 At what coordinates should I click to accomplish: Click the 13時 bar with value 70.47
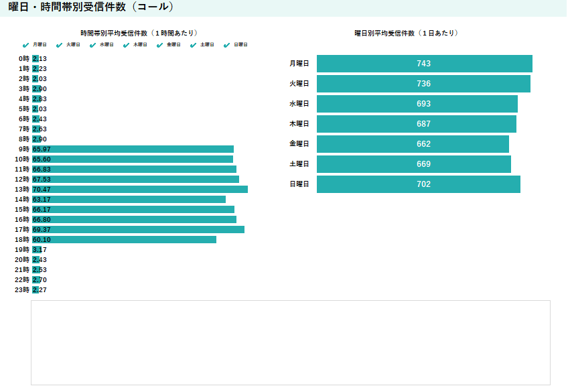(x=140, y=190)
